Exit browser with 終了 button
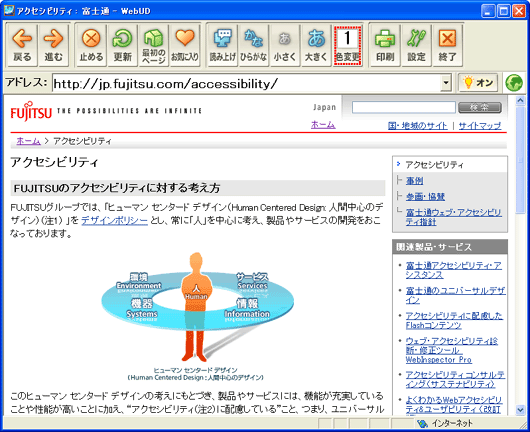Screen dimensions: 530x432 coord(448,45)
